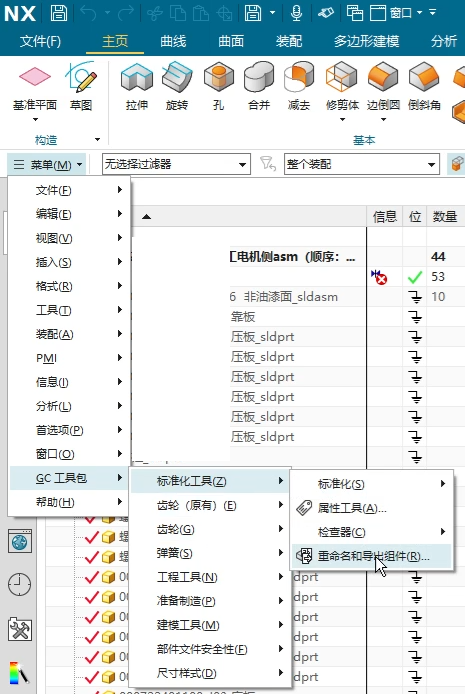Open the 文件(F) ribbon tab
Viewport: 465px width, 694px height.
point(40,41)
